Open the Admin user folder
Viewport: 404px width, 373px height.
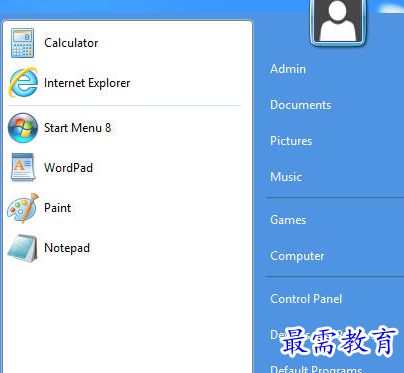[x=288, y=69]
